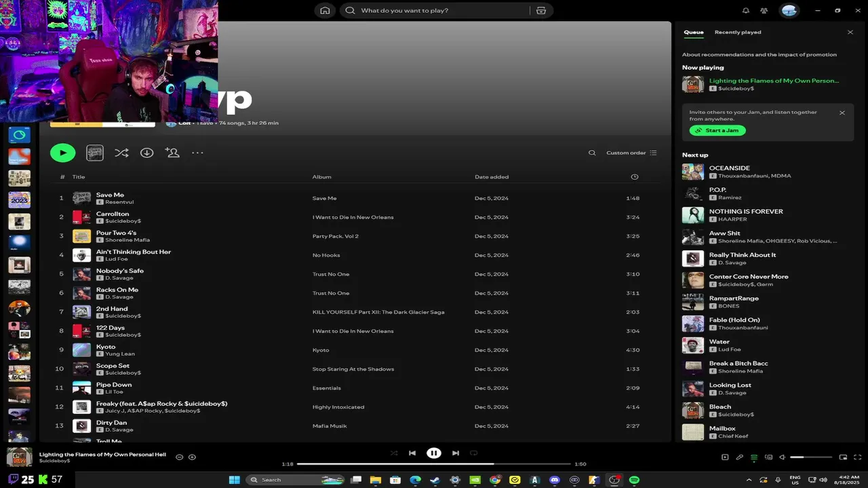Image resolution: width=868 pixels, height=488 pixels.
Task: Click Kyoto track cover thumbnail
Action: pyautogui.click(x=81, y=350)
